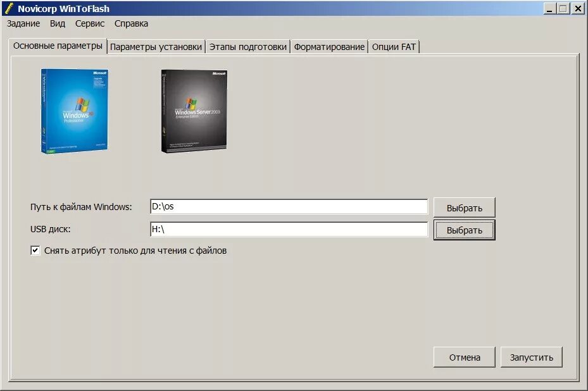Switch to the Параметры установки tab
588x391 pixels.
pos(156,47)
